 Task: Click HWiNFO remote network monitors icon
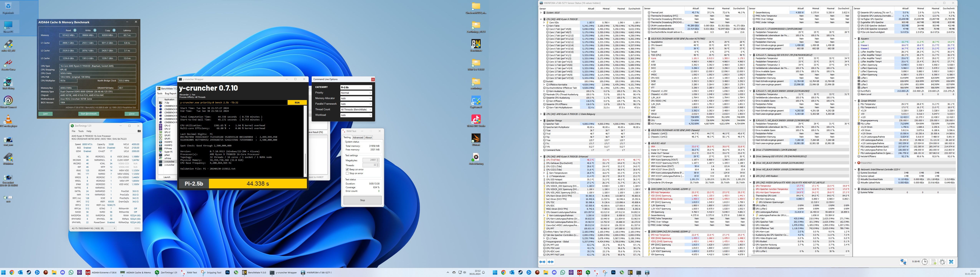pyautogui.click(x=903, y=262)
